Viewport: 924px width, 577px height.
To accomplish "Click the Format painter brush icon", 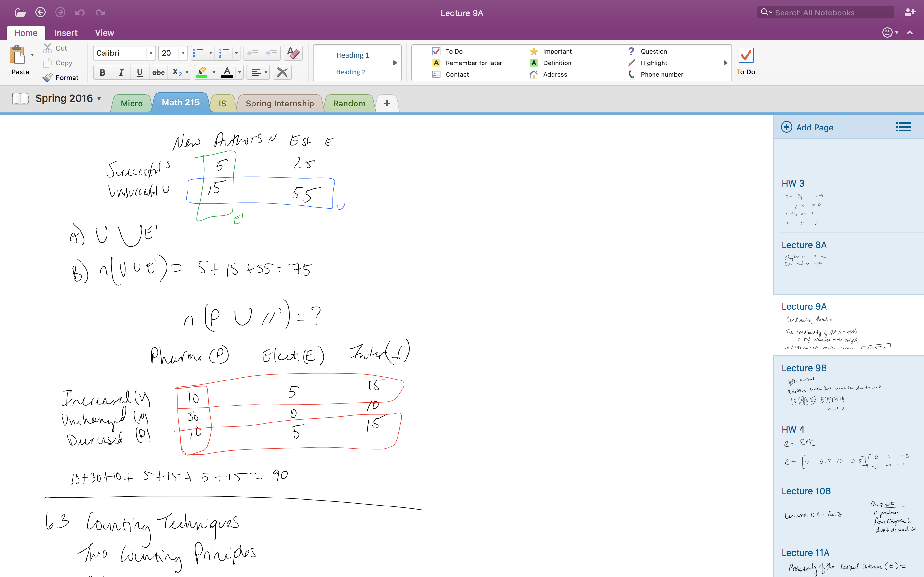I will pyautogui.click(x=48, y=78).
